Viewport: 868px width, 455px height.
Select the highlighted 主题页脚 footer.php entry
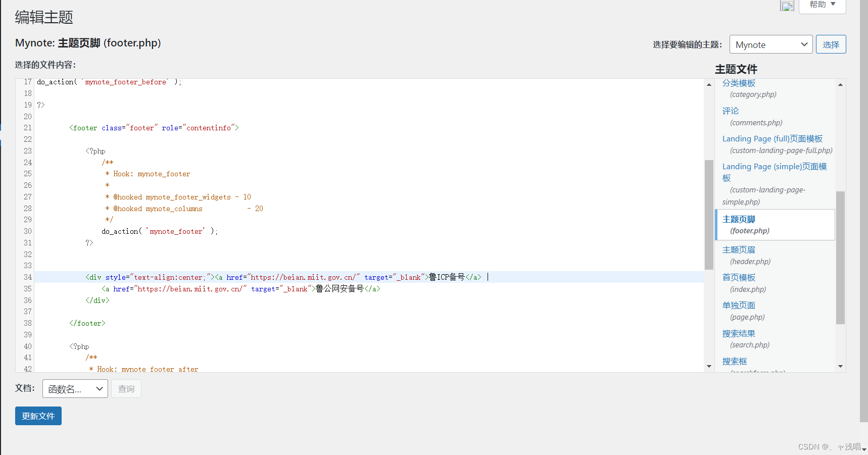click(738, 219)
